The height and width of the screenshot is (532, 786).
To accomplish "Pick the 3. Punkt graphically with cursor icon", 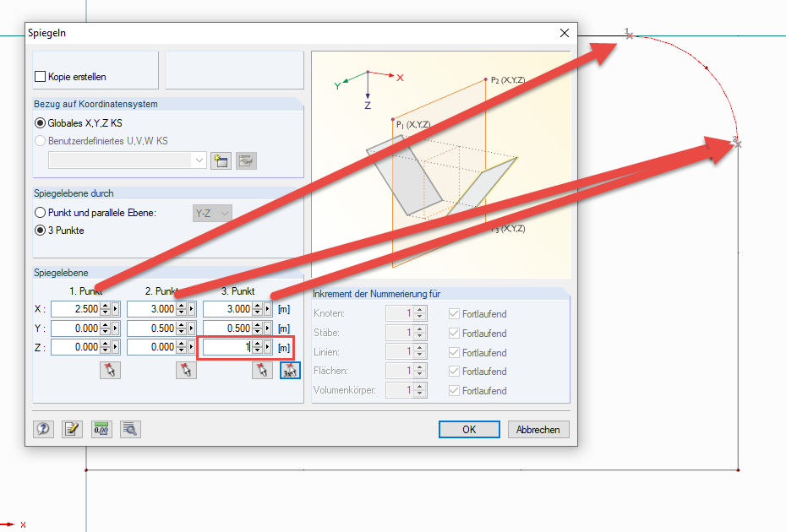I will pyautogui.click(x=262, y=370).
